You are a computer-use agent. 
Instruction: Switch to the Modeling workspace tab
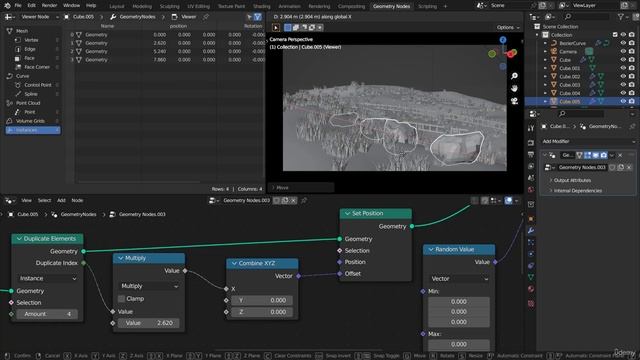click(x=142, y=6)
